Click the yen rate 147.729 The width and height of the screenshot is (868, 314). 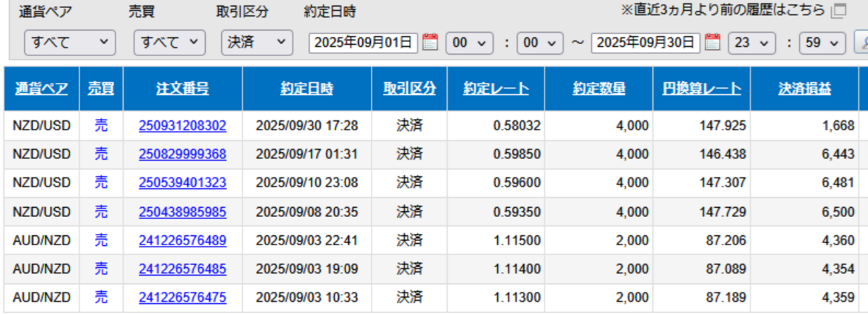click(723, 212)
